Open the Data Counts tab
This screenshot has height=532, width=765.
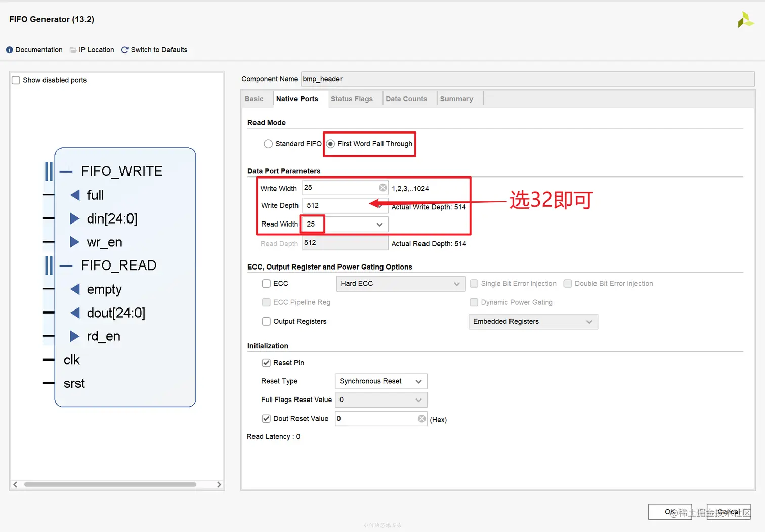tap(406, 99)
